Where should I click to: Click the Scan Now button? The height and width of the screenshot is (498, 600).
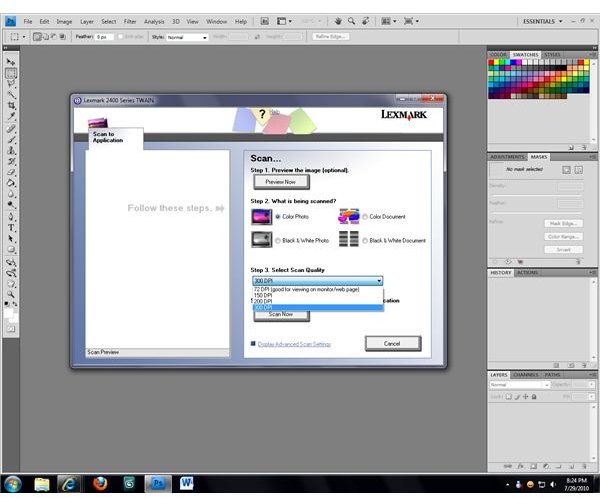[x=281, y=315]
